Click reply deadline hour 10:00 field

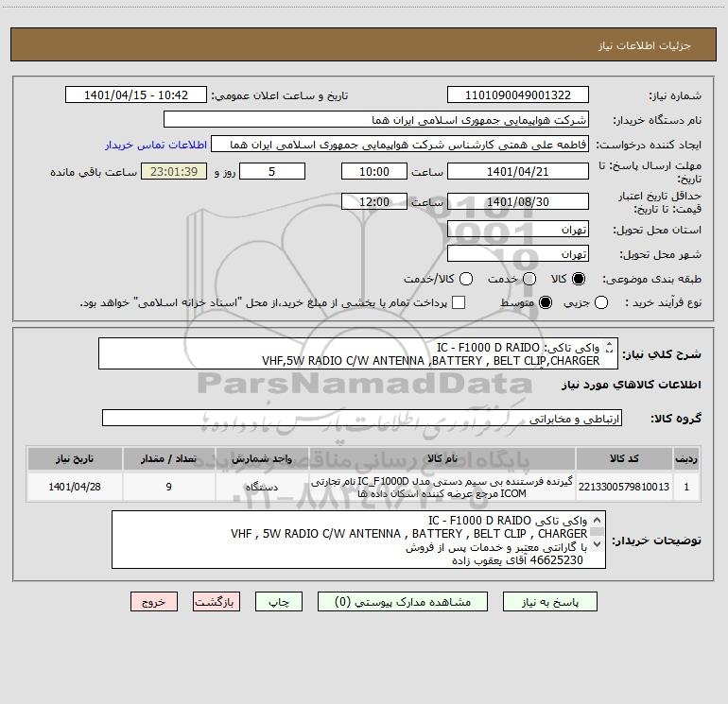tap(374, 171)
